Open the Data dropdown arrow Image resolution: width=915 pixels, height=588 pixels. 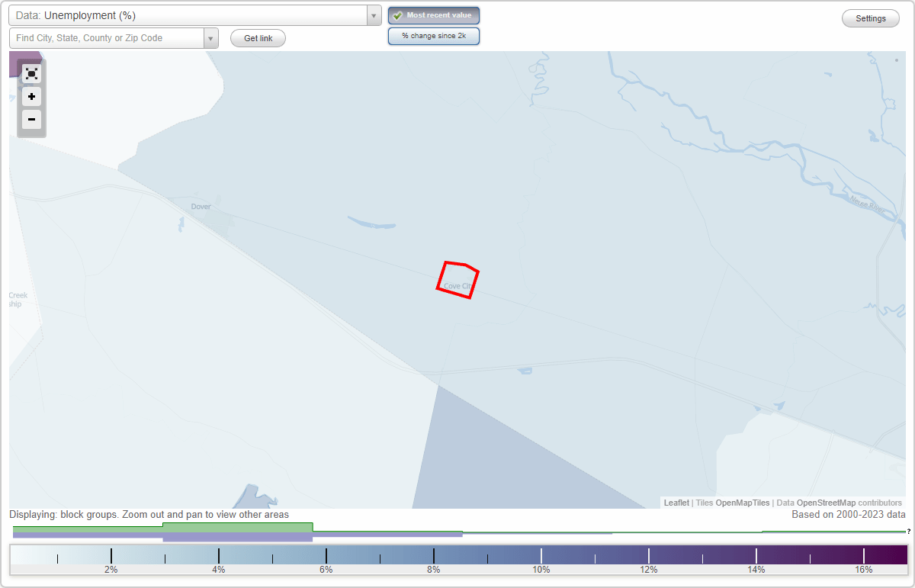[374, 15]
